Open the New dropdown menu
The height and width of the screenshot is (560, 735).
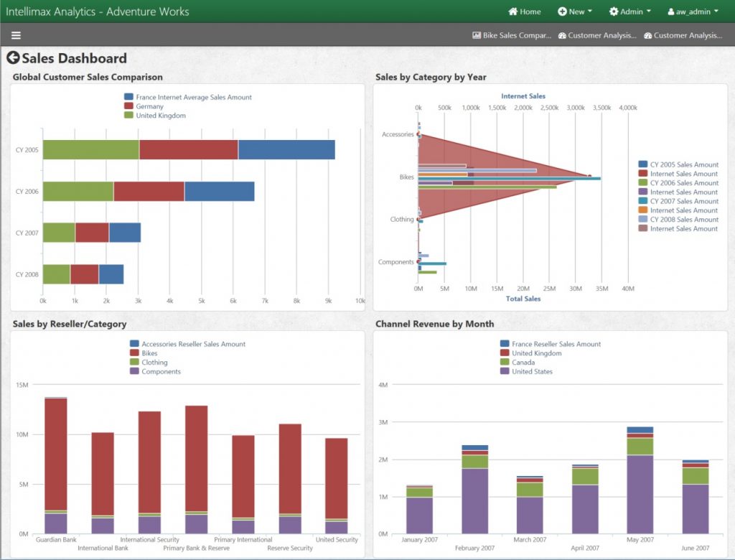[x=574, y=11]
